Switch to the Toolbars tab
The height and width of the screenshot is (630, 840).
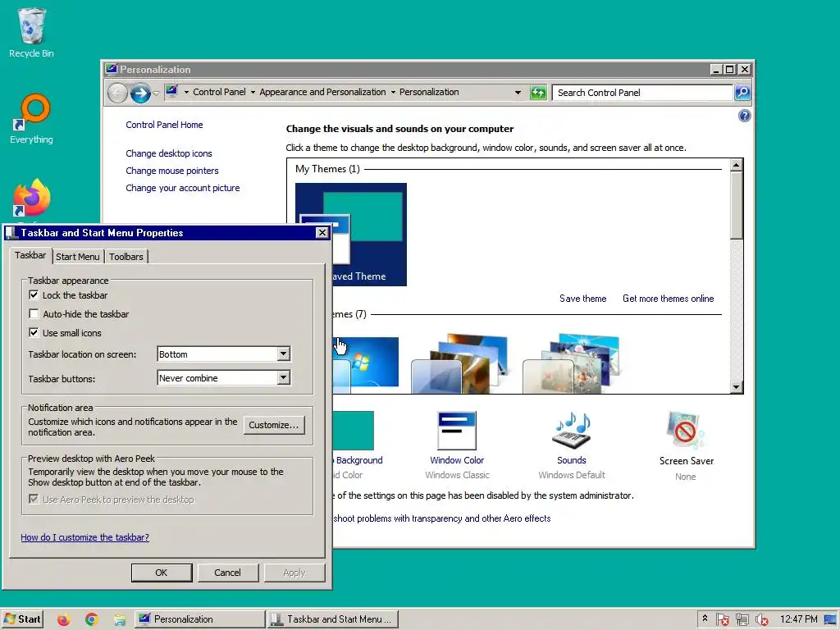pyautogui.click(x=126, y=257)
